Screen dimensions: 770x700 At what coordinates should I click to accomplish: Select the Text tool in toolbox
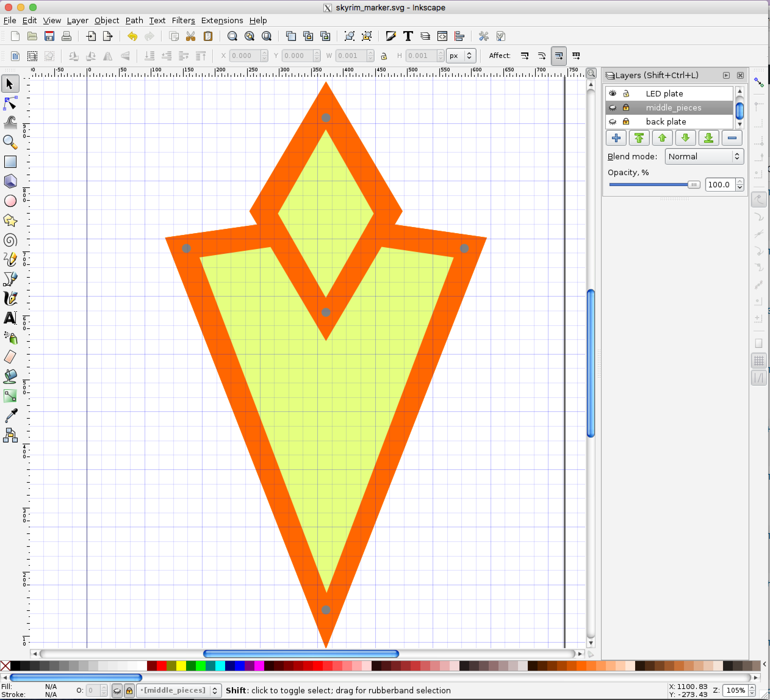(x=10, y=318)
